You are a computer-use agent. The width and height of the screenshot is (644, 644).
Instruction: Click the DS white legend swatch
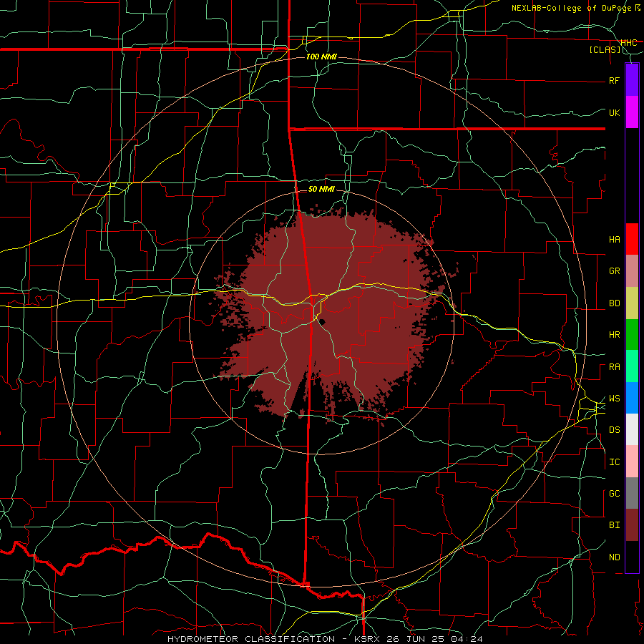point(632,429)
